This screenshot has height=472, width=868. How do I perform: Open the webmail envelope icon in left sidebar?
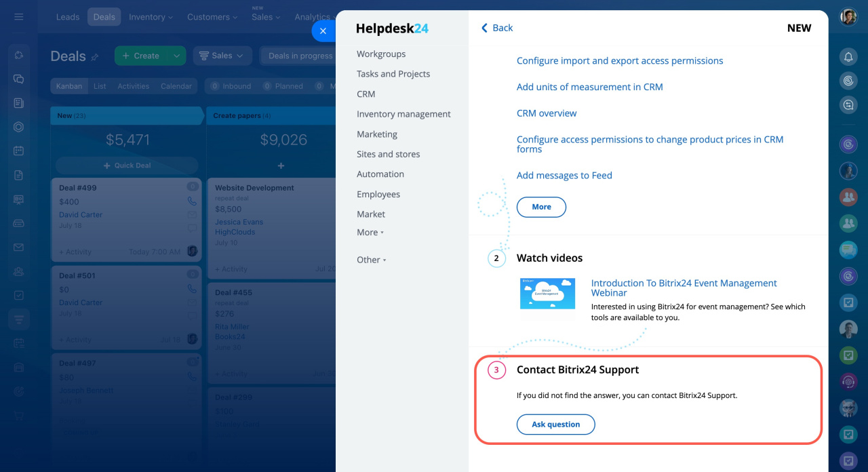coord(19,247)
